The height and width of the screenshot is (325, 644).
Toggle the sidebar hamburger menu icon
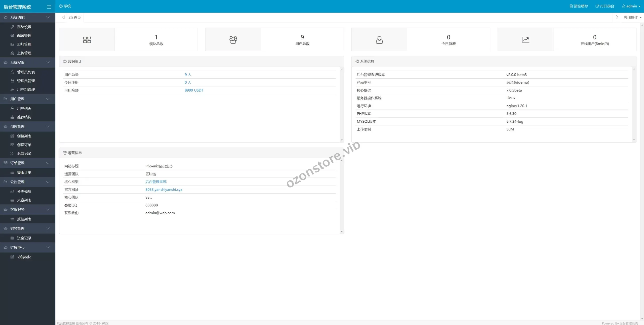(49, 7)
